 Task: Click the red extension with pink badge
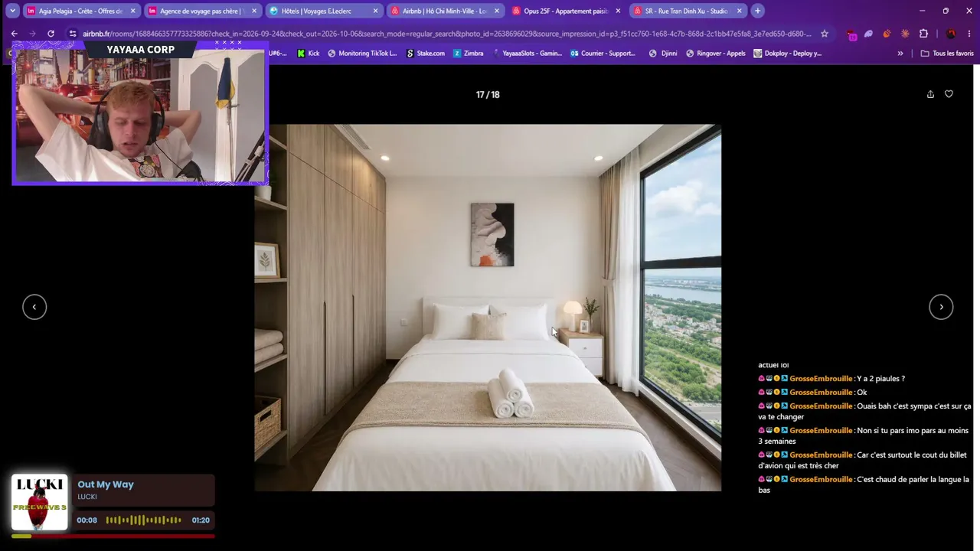[x=851, y=34]
